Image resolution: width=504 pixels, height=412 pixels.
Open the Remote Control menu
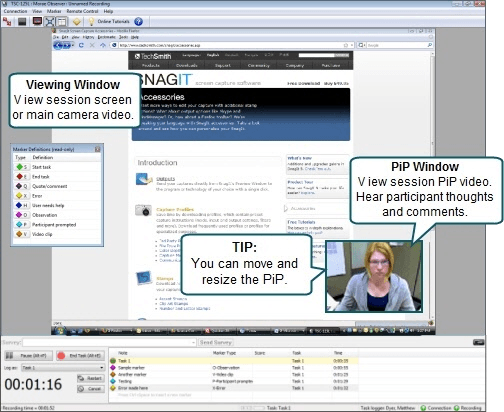click(x=82, y=11)
